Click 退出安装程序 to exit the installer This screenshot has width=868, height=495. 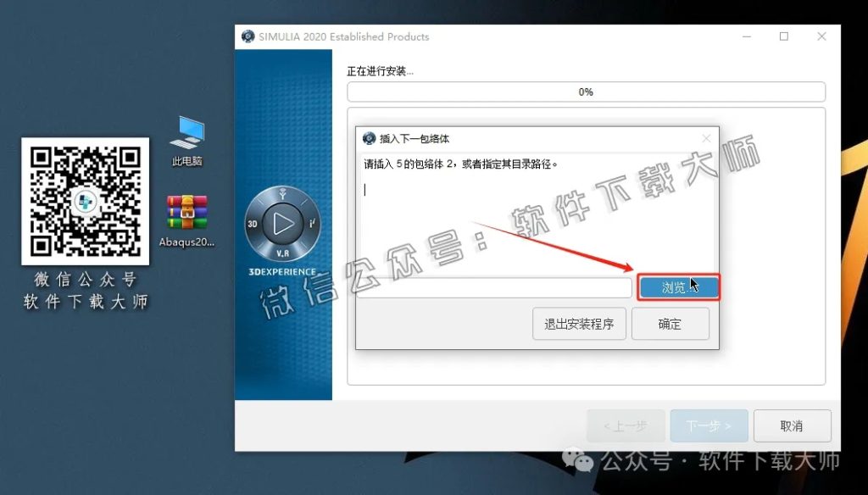(x=580, y=323)
